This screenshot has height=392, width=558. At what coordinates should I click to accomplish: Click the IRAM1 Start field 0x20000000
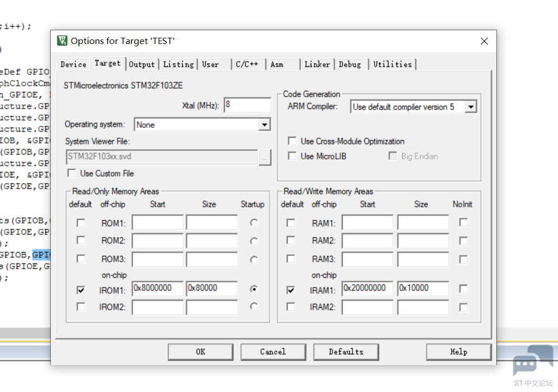click(x=368, y=289)
